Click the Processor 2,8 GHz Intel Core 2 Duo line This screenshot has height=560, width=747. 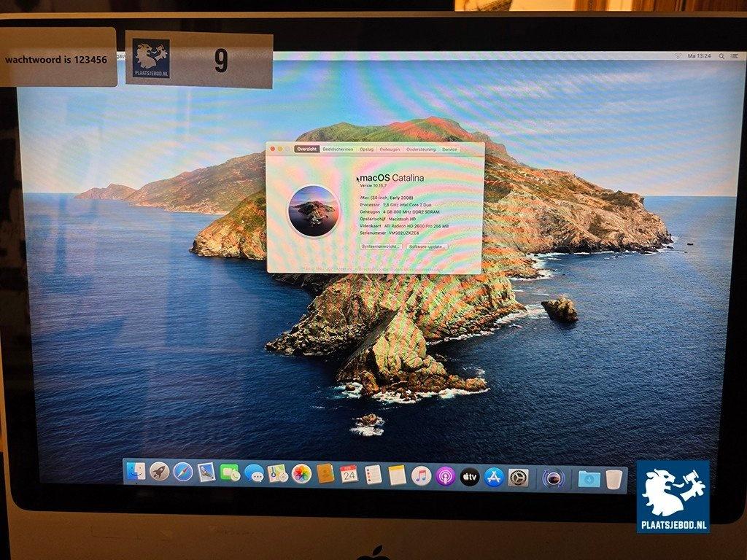click(x=395, y=205)
